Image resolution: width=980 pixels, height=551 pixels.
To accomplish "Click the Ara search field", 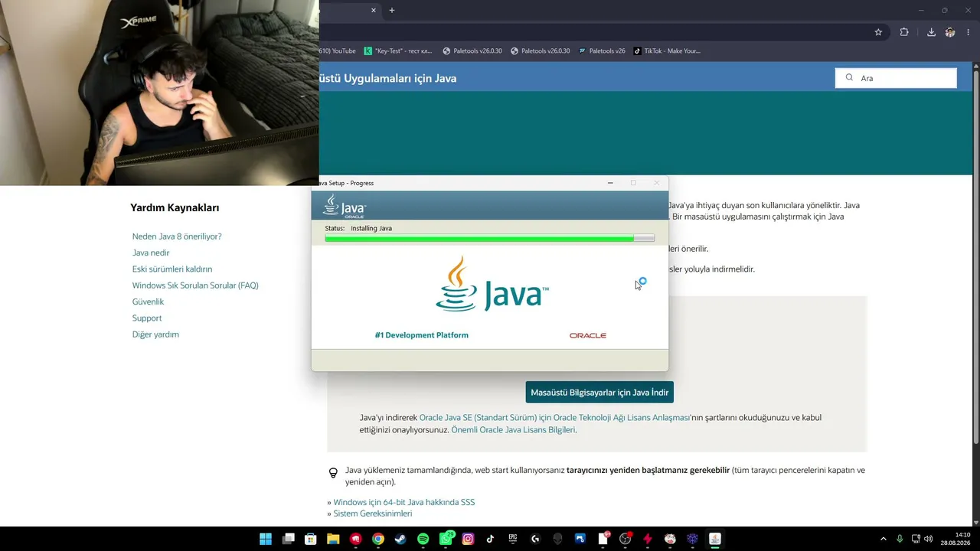I will [896, 78].
